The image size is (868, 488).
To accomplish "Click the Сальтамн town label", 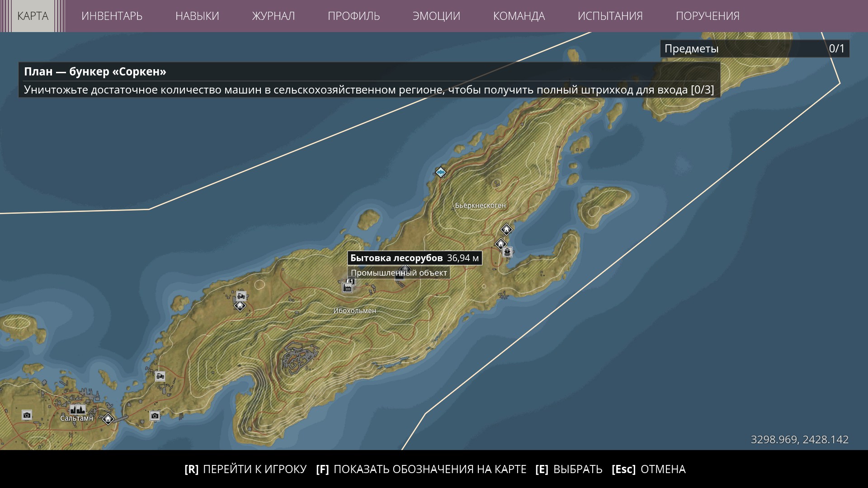I will 77,418.
